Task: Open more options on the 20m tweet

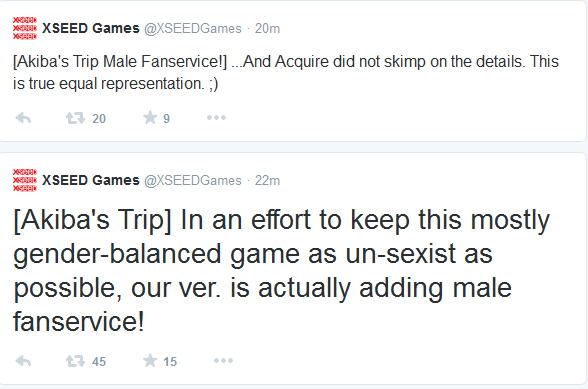Action: 216,118
